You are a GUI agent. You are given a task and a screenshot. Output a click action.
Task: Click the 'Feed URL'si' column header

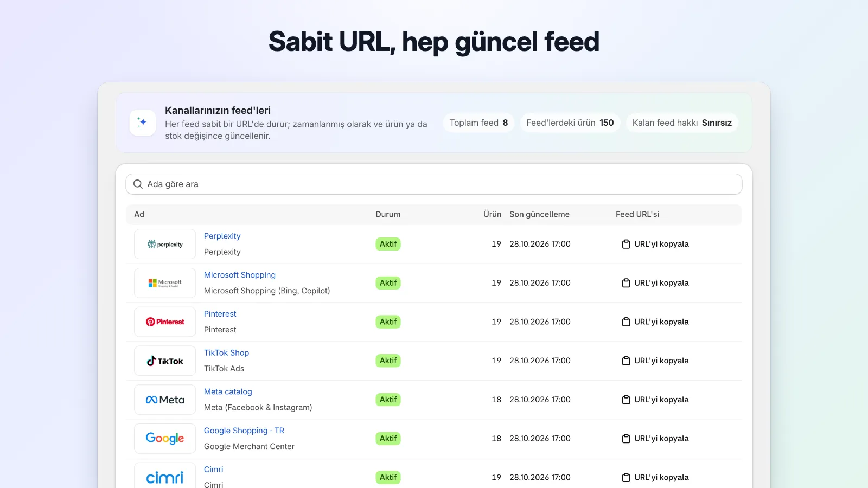coord(637,214)
